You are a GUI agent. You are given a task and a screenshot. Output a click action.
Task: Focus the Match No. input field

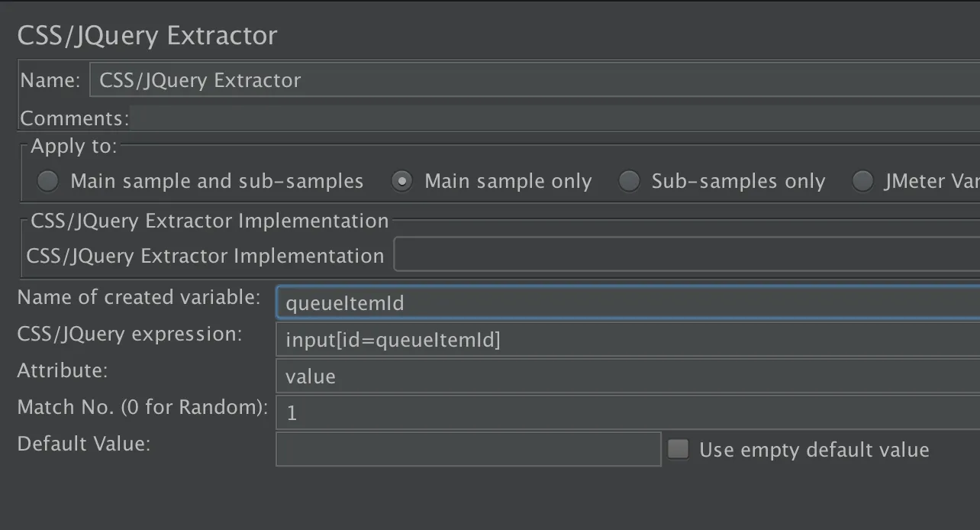pyautogui.click(x=626, y=413)
